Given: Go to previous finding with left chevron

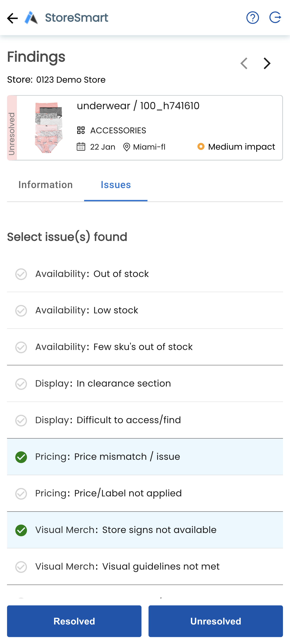Looking at the screenshot, I should pos(244,63).
